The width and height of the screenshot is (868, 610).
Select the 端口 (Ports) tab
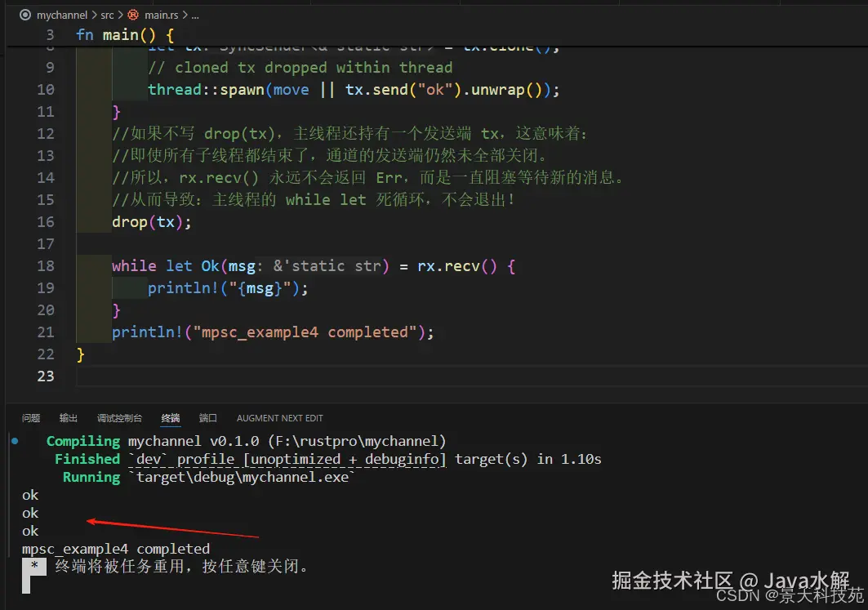207,417
